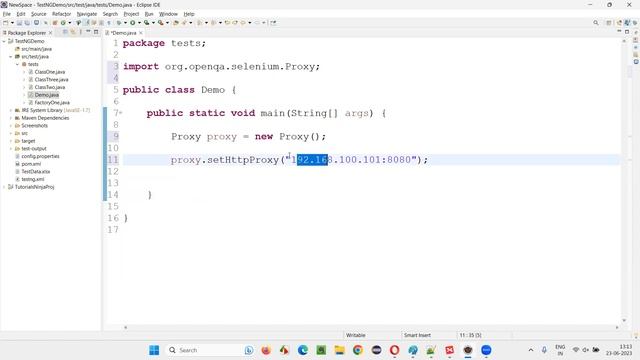
Task: Toggle Link with Editor in Package Explorer
Action: pos(73,32)
